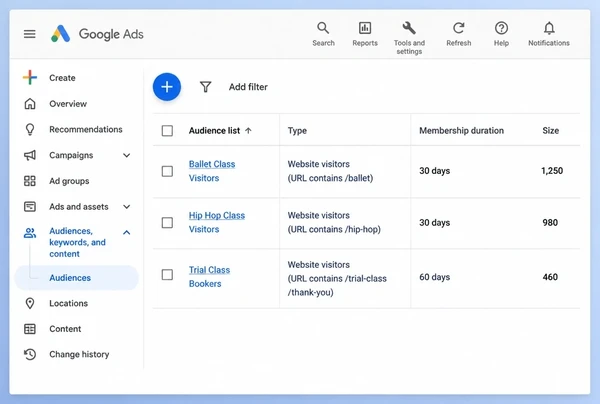
Task: Click the Overview home icon
Action: pos(30,104)
